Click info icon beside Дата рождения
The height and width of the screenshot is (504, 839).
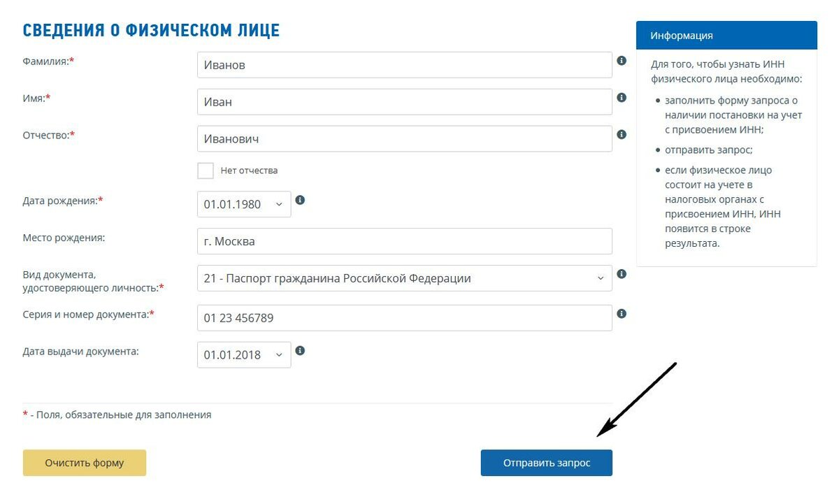tap(300, 200)
